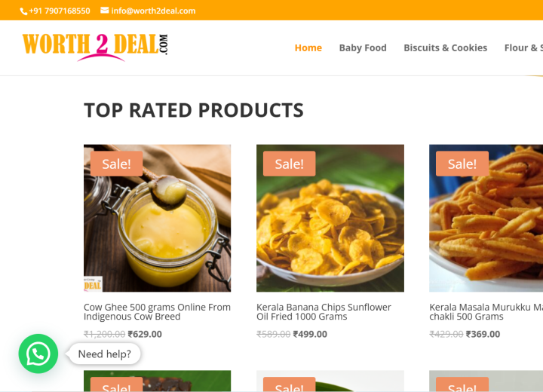View the cow ghee jar image
Screen dimensions: 543x392
point(157,218)
